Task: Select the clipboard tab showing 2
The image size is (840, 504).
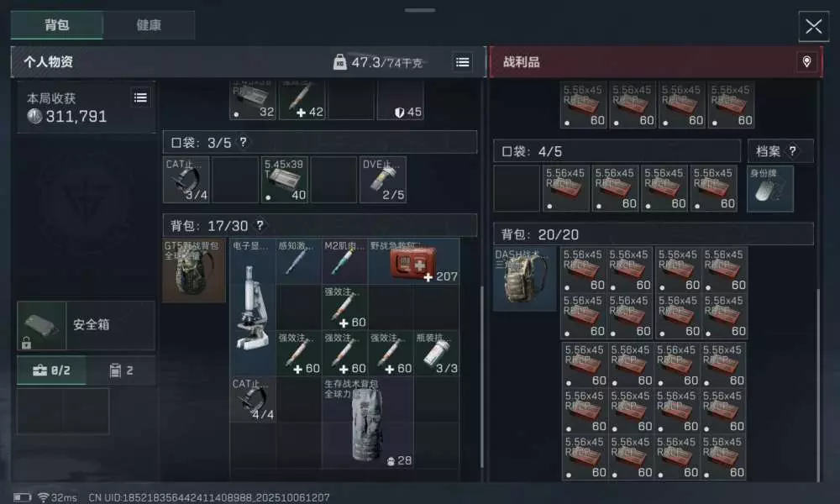Action: (121, 370)
